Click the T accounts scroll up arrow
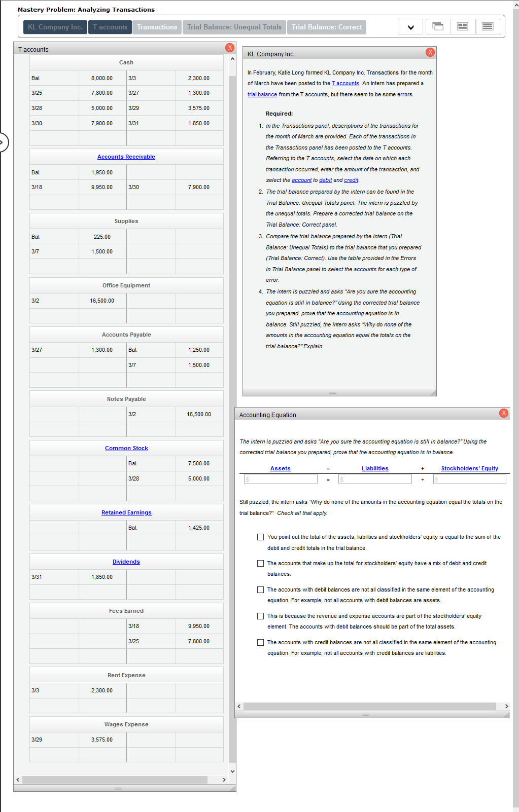The image size is (519, 812). pos(232,59)
